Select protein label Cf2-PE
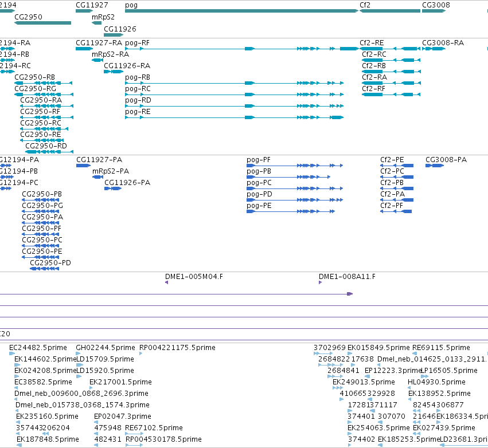This screenshot has height=448, width=488. point(392,160)
